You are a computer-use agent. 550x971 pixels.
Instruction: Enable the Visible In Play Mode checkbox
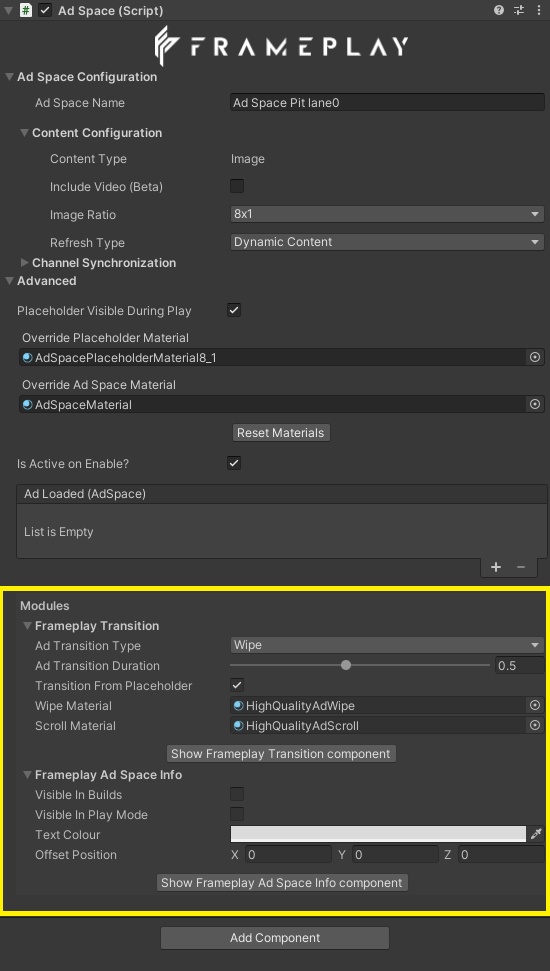pos(237,814)
